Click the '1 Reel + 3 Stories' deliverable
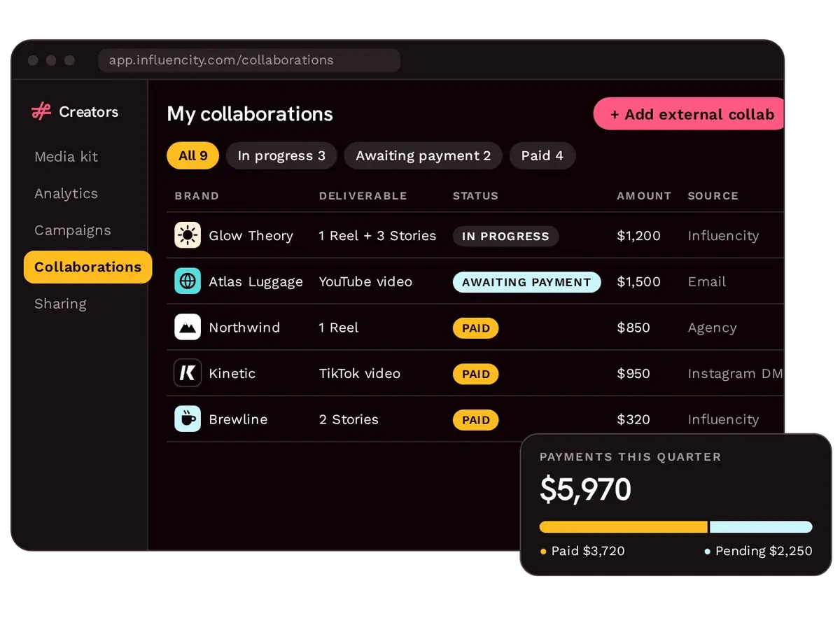The height and width of the screenshot is (630, 840). (377, 236)
